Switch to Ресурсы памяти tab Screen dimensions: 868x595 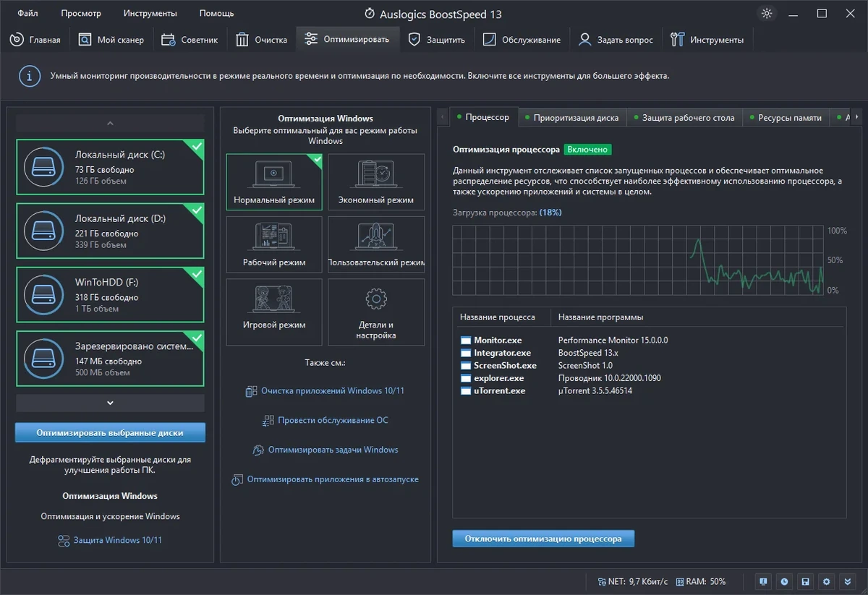pos(786,117)
